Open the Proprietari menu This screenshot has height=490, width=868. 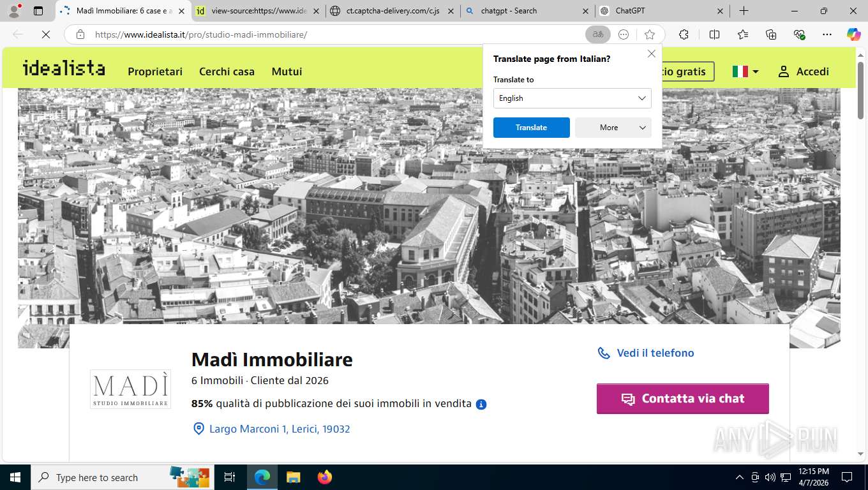click(x=155, y=71)
